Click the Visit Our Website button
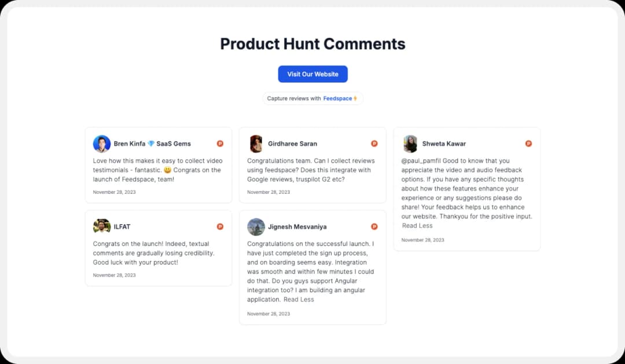625x364 pixels. click(312, 74)
